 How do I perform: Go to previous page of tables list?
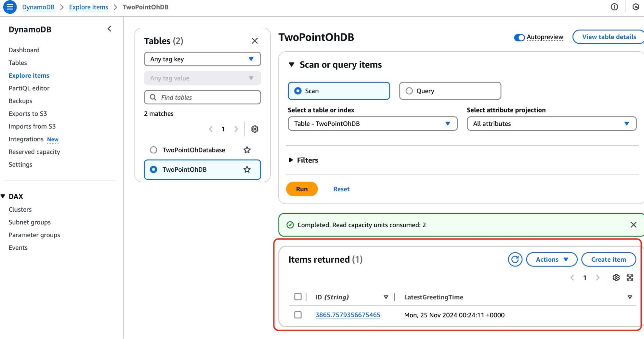coord(210,129)
